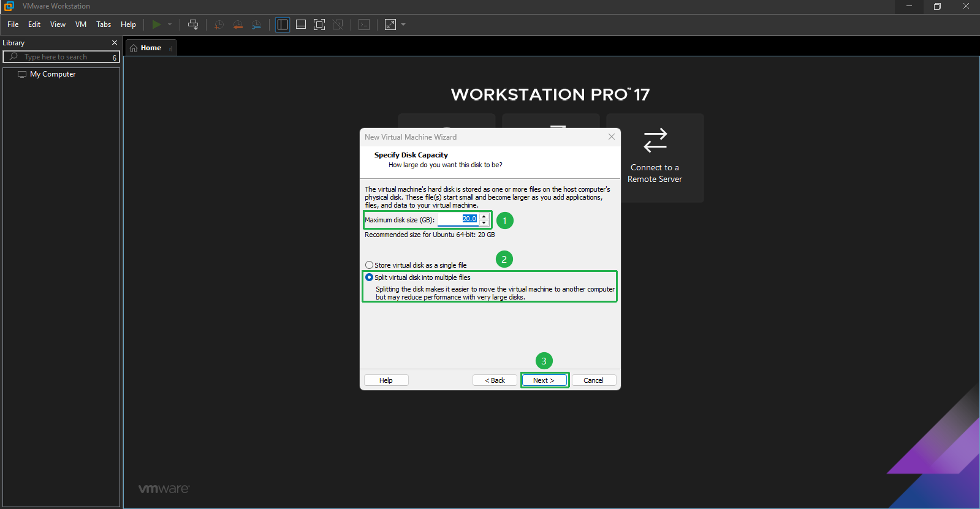This screenshot has width=980, height=509.
Task: Open the Edit menu
Action: click(34, 25)
